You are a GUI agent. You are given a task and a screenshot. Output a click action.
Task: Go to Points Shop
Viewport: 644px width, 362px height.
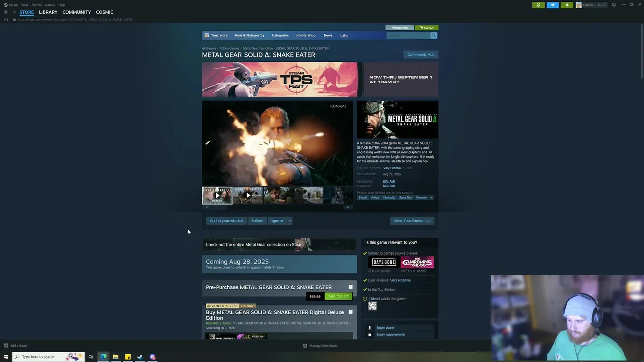click(x=306, y=35)
